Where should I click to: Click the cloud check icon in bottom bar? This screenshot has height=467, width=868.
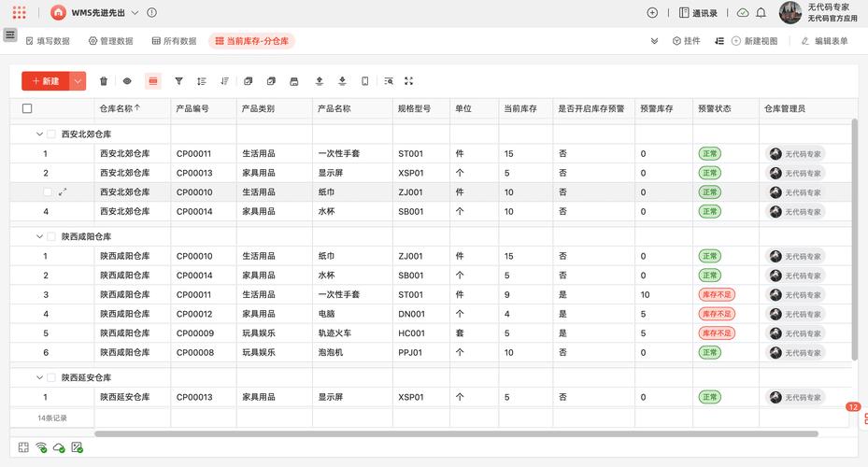pos(59,447)
